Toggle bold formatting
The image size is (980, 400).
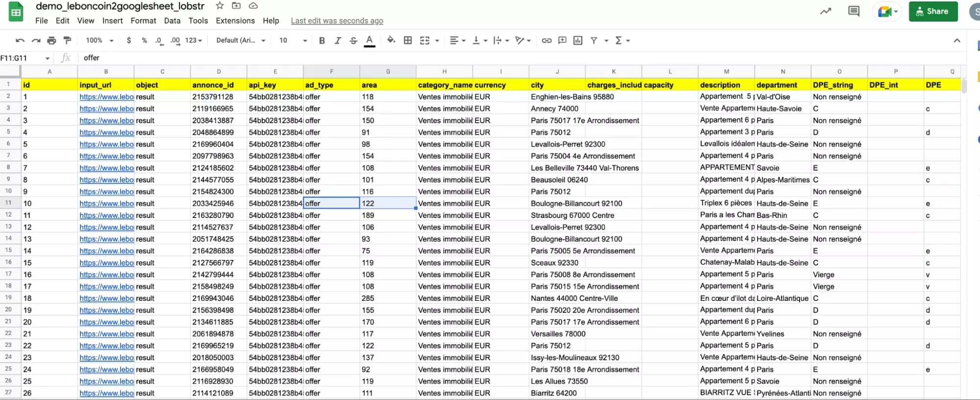[x=322, y=41]
